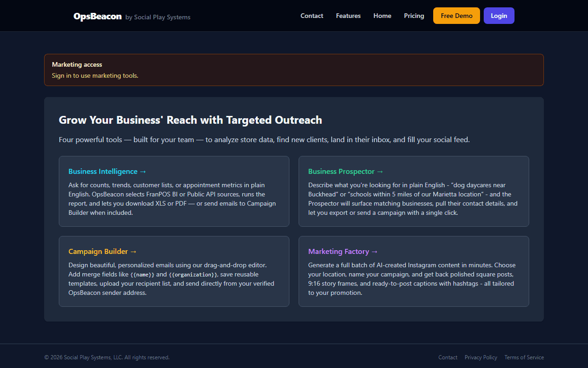This screenshot has height=368, width=588.
Task: Click the 'Four powerful tools' subtitle text
Action: pyautogui.click(x=264, y=139)
